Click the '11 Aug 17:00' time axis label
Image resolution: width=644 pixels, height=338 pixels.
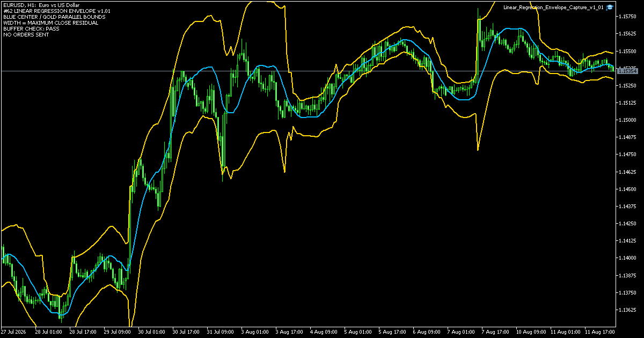point(599,332)
